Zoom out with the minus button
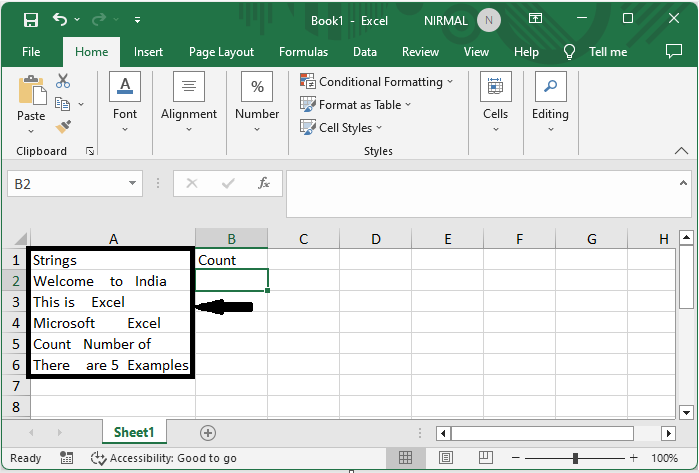The width and height of the screenshot is (699, 473). [516, 458]
